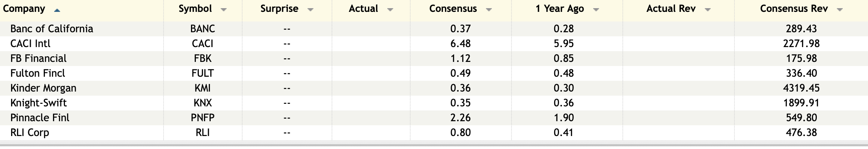Select Kinder Morgan's consensus revenue value 4319.45
This screenshot has width=868, height=149.
tap(801, 88)
